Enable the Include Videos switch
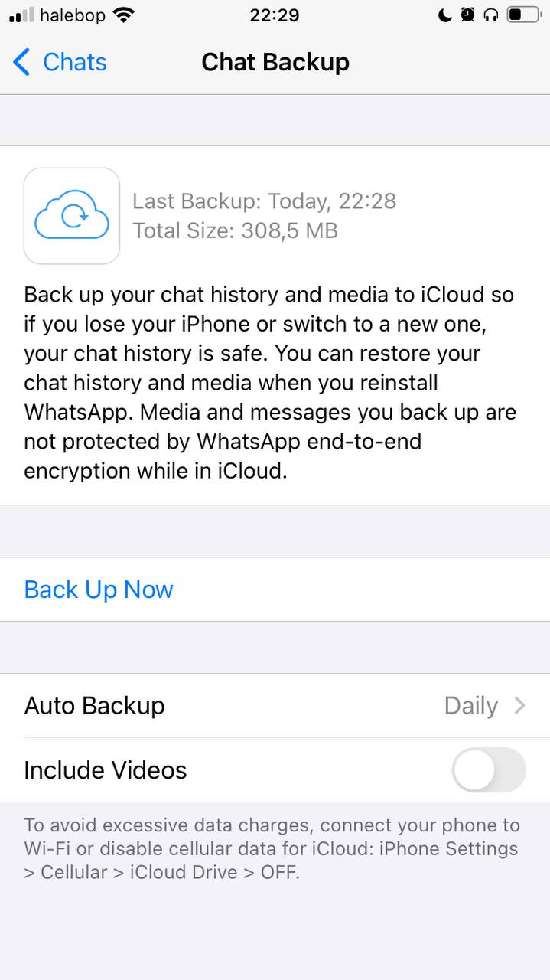The height and width of the screenshot is (980, 550). [489, 769]
